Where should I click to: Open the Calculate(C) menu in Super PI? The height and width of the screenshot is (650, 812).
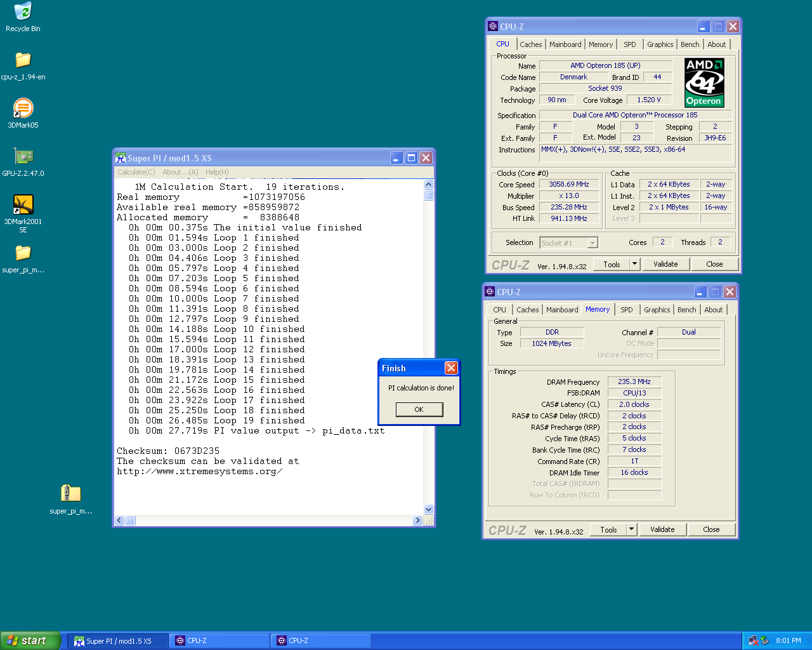click(x=136, y=172)
